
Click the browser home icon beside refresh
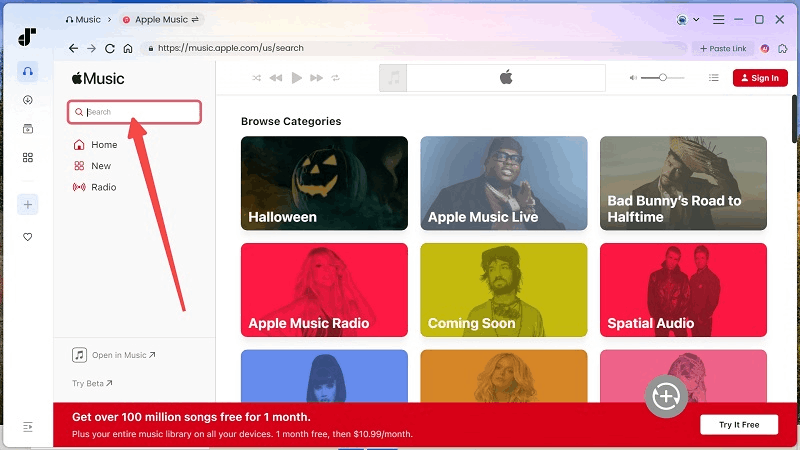click(127, 48)
